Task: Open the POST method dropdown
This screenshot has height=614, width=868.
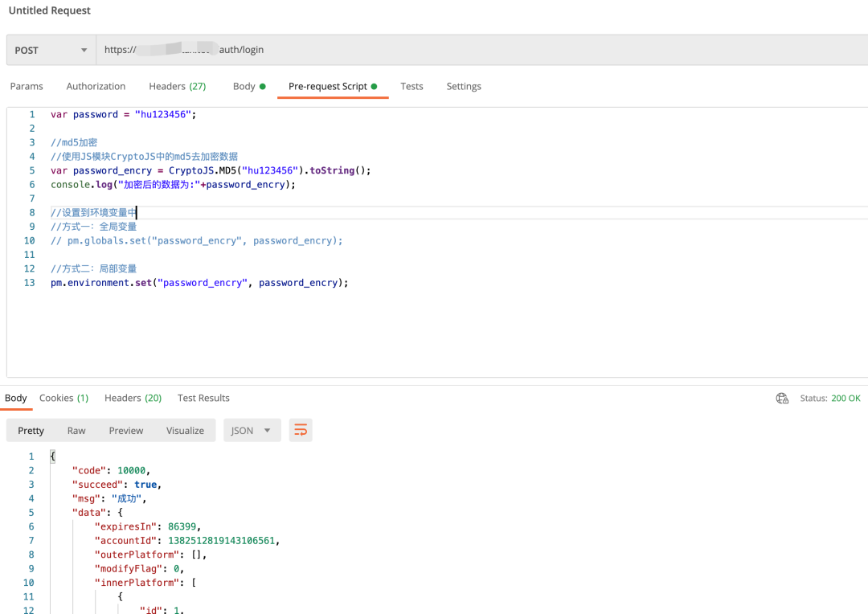Action: click(x=51, y=50)
